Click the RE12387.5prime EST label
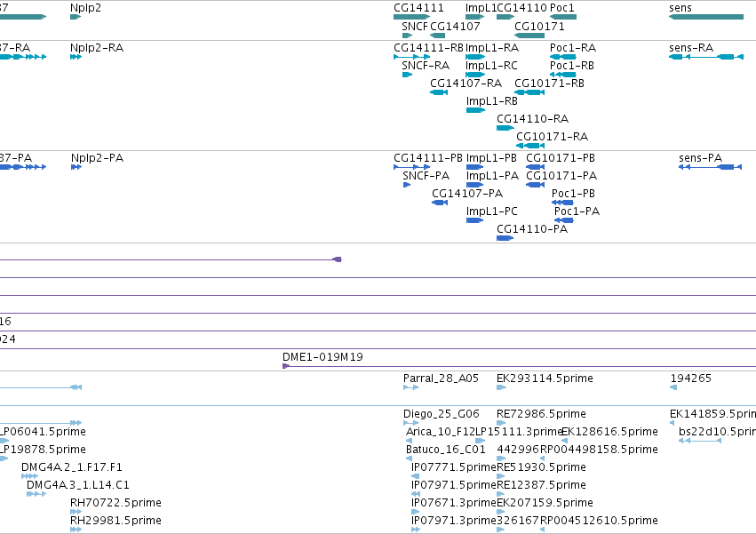Image resolution: width=756 pixels, height=534 pixels. point(541,485)
